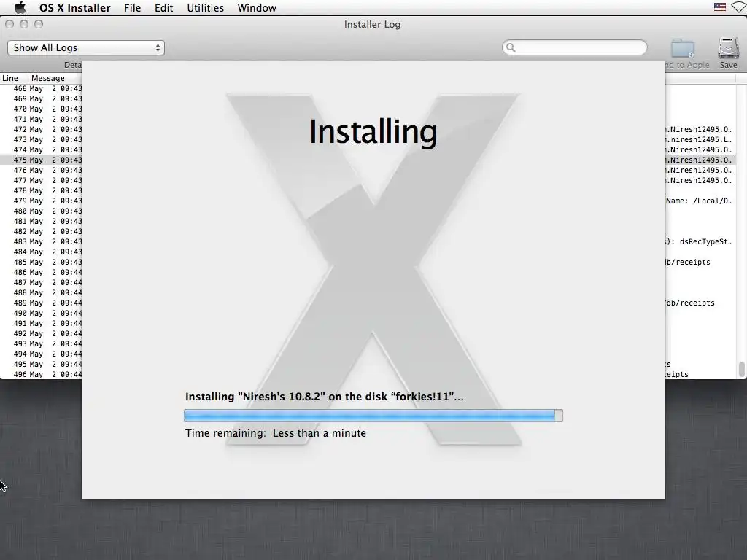The width and height of the screenshot is (747, 560).
Task: Select log line 491
Action: point(41,323)
